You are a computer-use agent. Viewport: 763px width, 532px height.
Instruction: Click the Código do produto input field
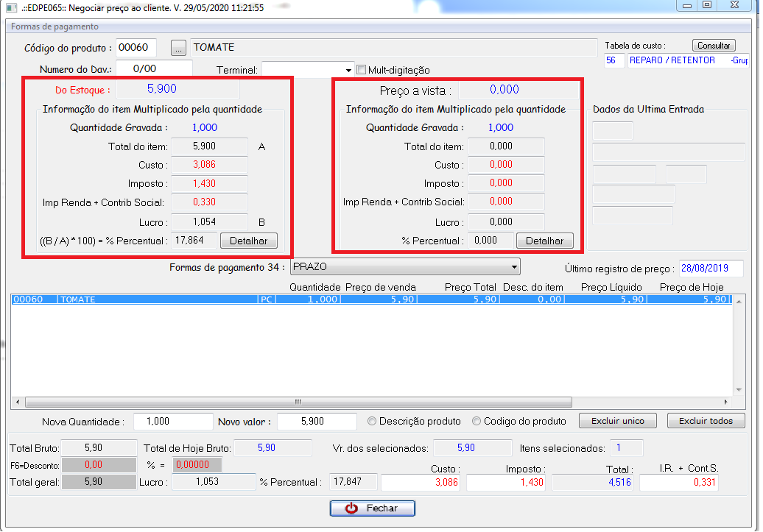coord(136,48)
